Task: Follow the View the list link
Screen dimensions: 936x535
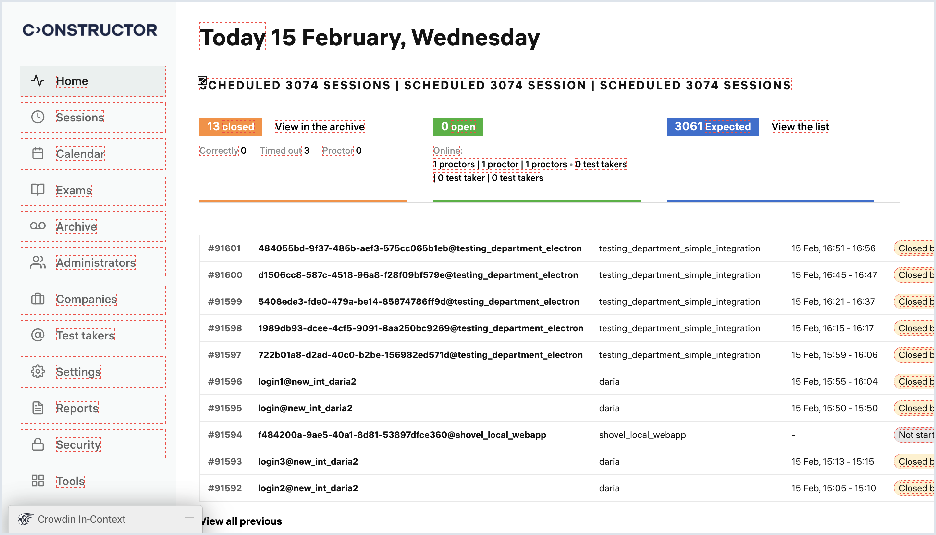Action: (800, 127)
